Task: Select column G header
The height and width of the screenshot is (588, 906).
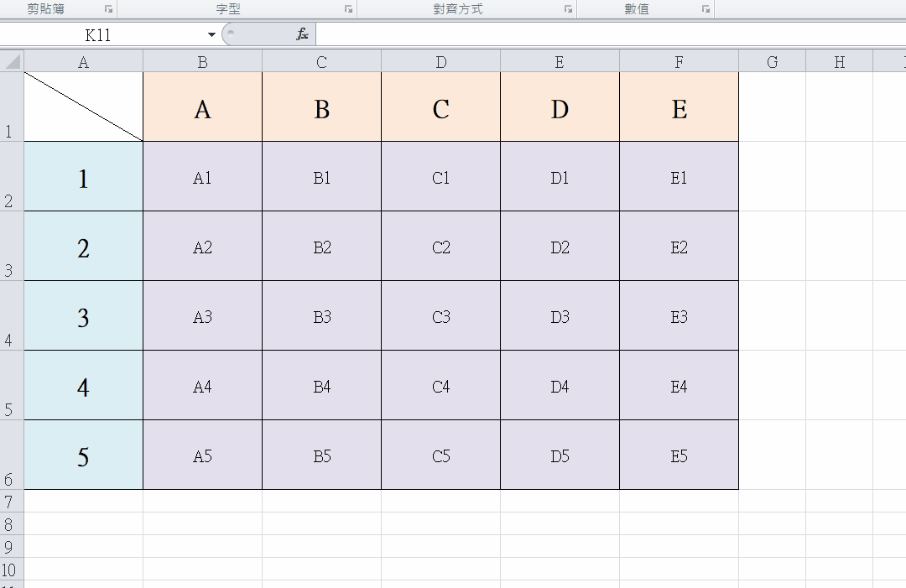Action: 772,61
